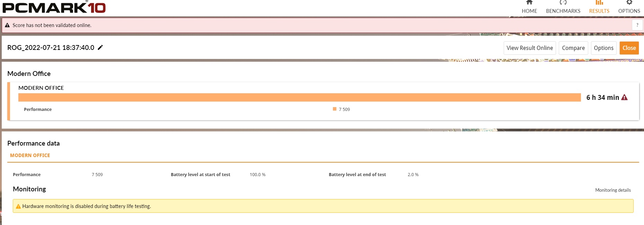Open the Benchmarks gauge icon
Image resolution: width=644 pixels, height=225 pixels.
click(563, 2)
